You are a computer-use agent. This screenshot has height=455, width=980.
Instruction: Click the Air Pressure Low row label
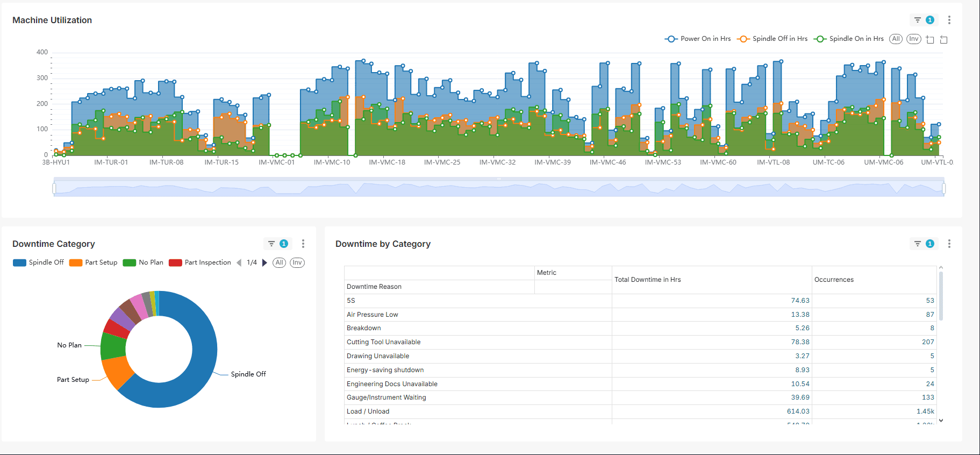coord(373,315)
